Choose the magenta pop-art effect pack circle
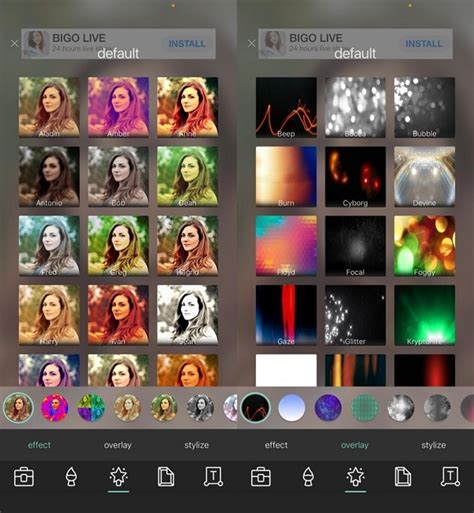The height and width of the screenshot is (513, 474). coord(54,407)
